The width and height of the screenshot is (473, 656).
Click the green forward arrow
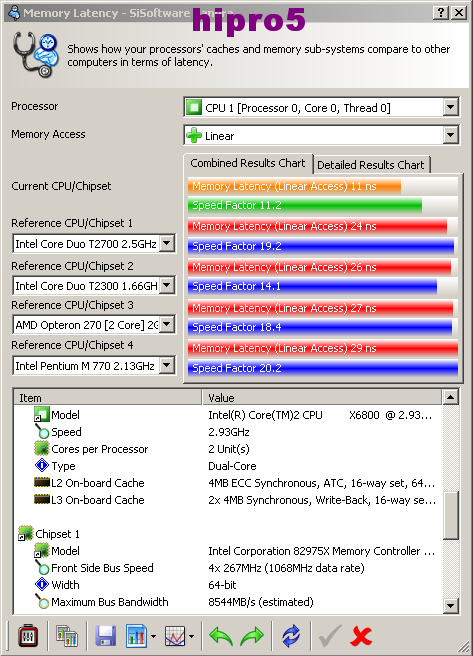point(252,636)
